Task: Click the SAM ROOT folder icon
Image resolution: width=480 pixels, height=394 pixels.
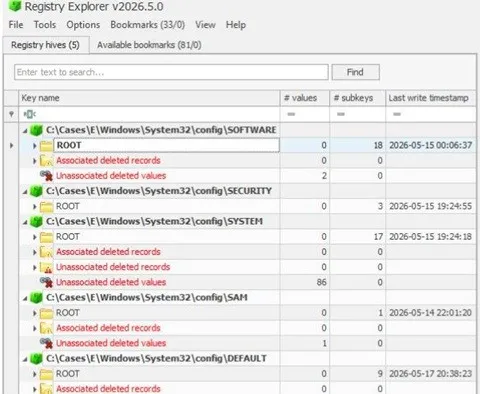Action: pyautogui.click(x=46, y=313)
